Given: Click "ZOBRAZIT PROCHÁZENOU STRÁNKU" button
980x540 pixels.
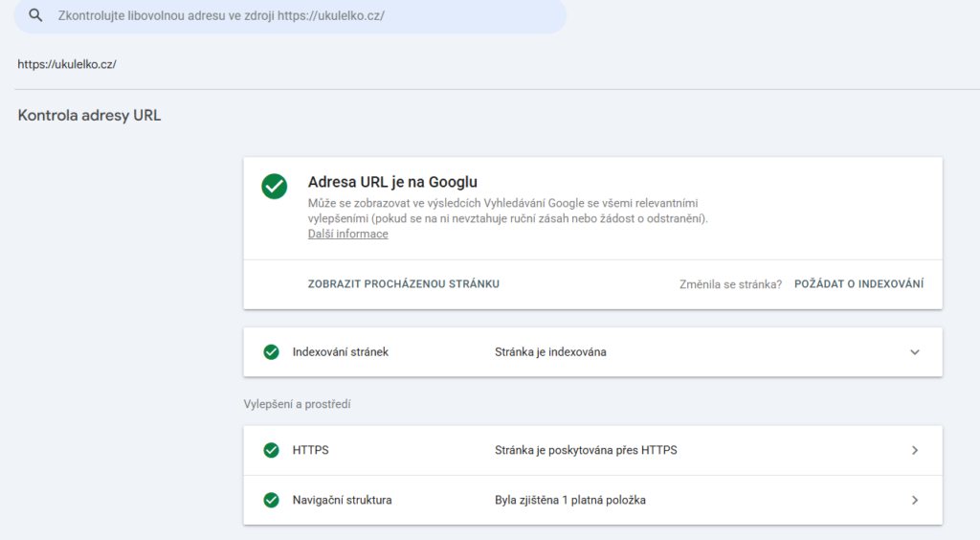Looking at the screenshot, I should pos(403,283).
